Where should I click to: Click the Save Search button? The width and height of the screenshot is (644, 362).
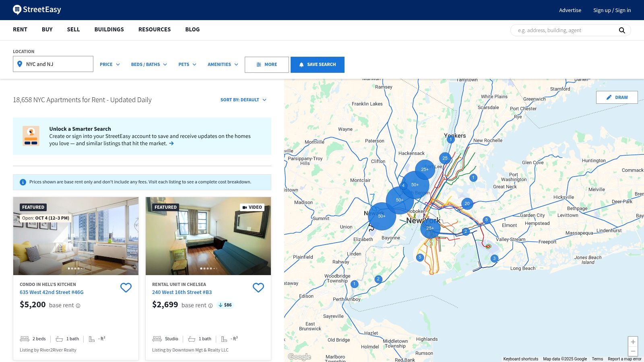[317, 64]
